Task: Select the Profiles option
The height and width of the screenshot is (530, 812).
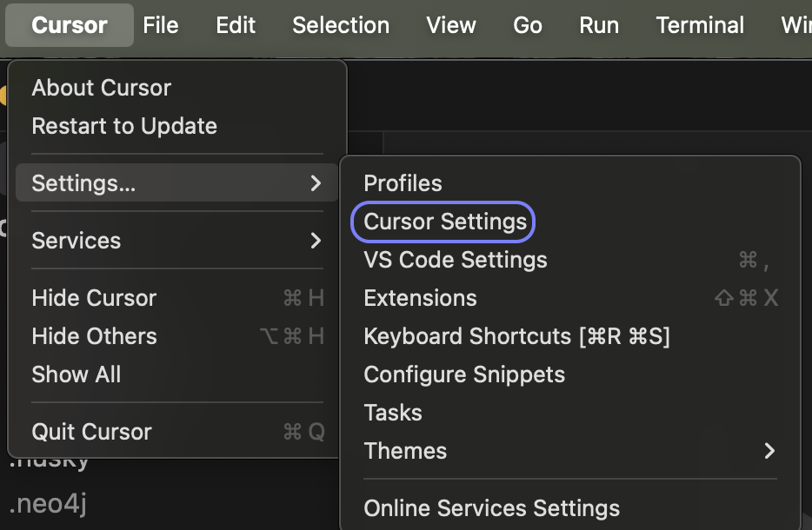Action: (x=403, y=183)
